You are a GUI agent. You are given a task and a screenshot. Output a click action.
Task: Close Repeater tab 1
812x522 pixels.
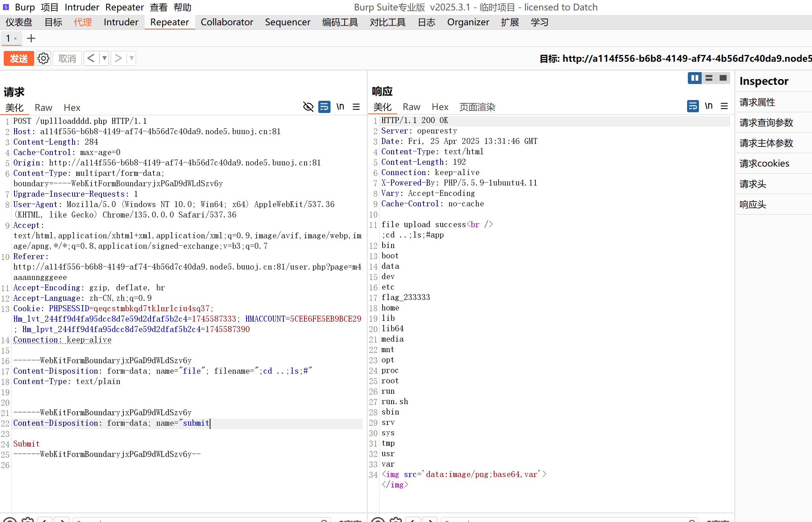16,39
